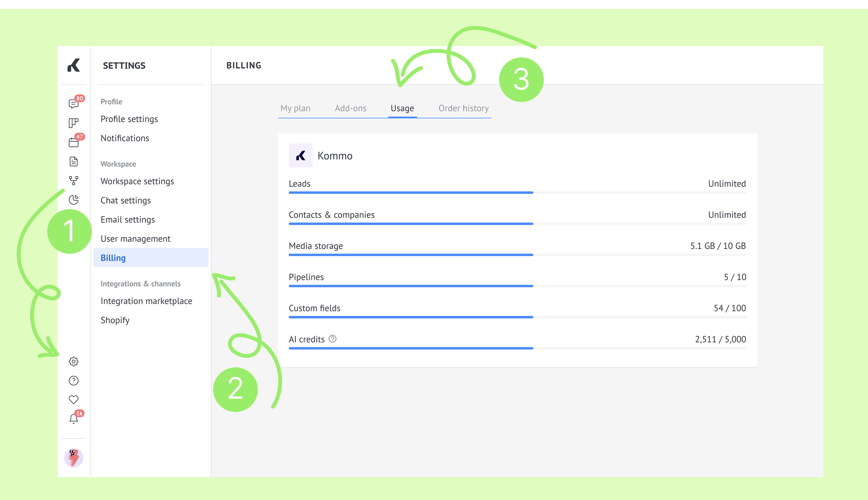Open the automation workflow icon

click(73, 180)
